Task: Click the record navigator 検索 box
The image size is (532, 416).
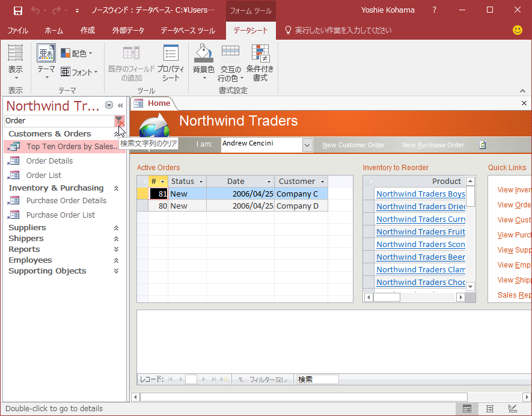Action: [x=317, y=379]
